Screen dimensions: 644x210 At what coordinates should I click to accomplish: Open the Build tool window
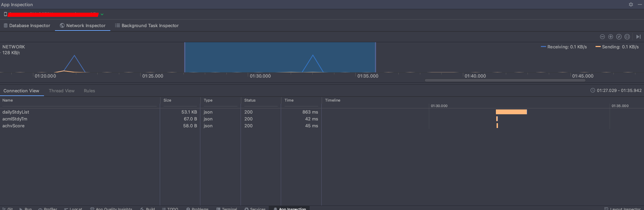tap(147, 208)
